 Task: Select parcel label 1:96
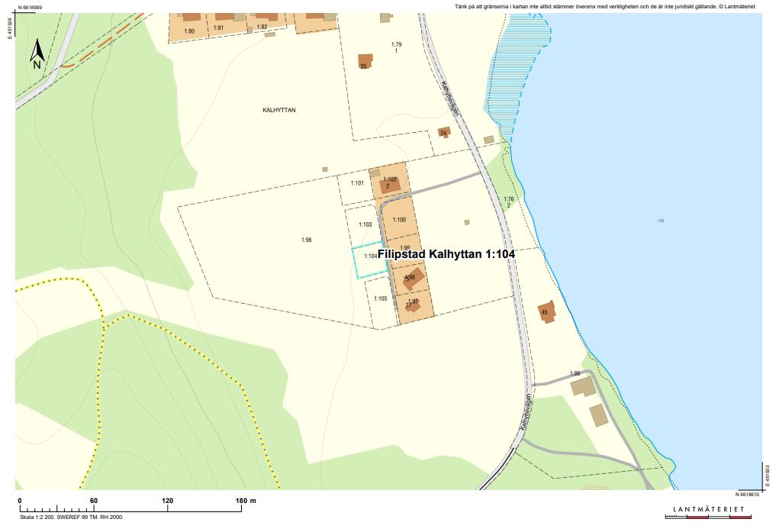(x=307, y=240)
